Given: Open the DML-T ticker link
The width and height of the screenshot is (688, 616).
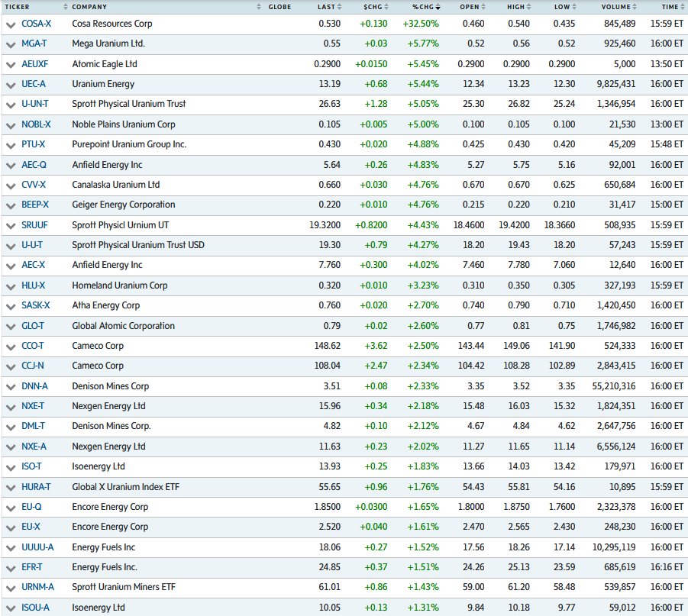Looking at the screenshot, I should tap(34, 426).
